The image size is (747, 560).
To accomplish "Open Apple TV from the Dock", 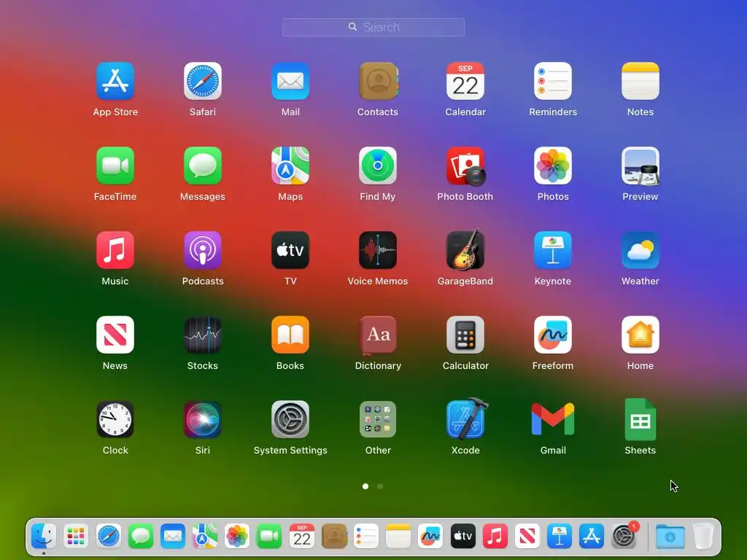I will (x=463, y=536).
